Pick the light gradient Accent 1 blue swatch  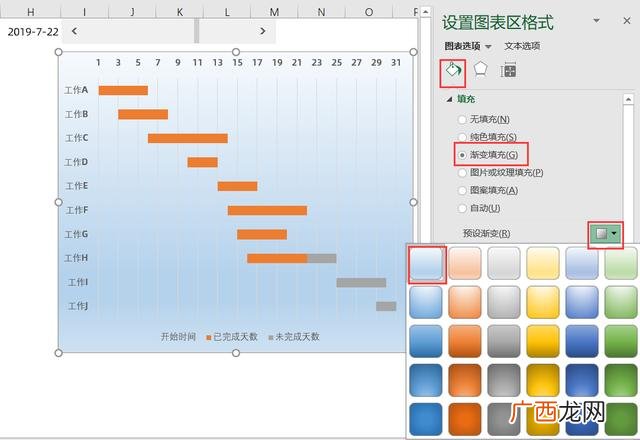pos(425,263)
